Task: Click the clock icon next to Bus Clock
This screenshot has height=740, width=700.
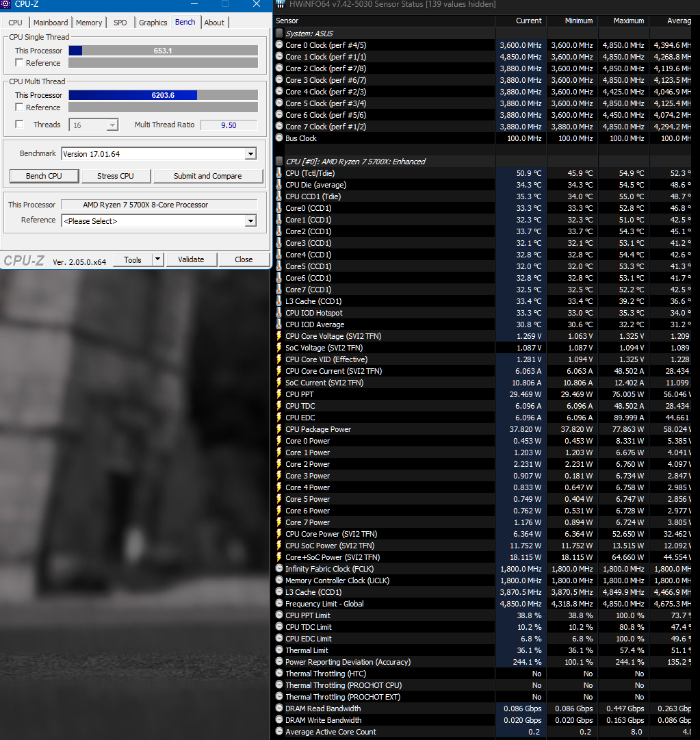Action: (x=279, y=138)
